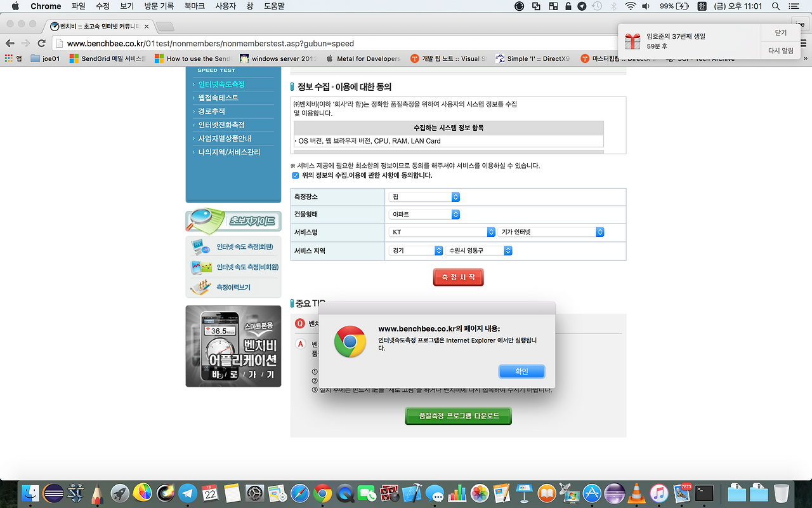
Task: Open Calendar icon in the dock
Action: [210, 493]
